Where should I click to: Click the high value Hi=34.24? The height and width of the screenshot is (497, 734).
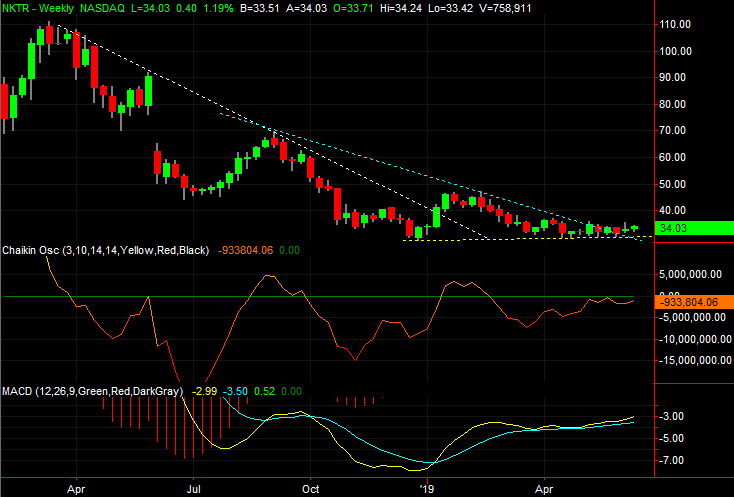coord(401,8)
